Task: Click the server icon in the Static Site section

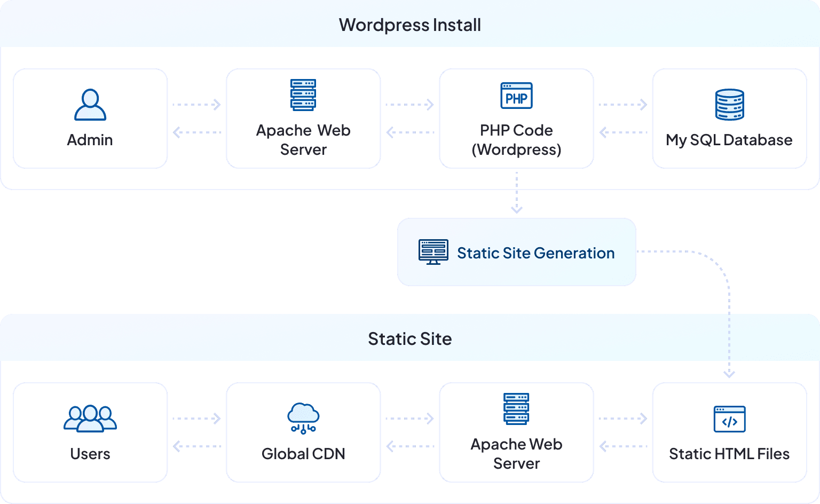Action: [516, 409]
